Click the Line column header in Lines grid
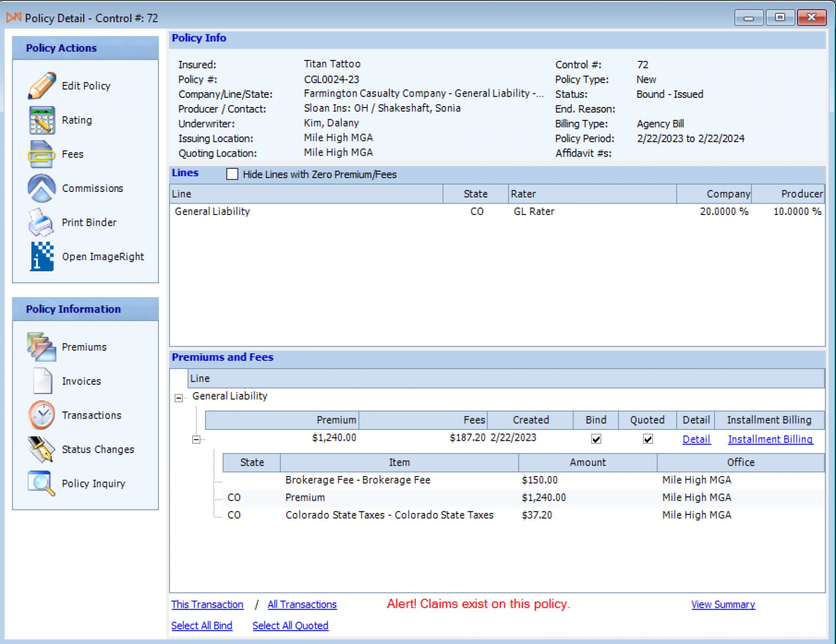 coord(306,194)
